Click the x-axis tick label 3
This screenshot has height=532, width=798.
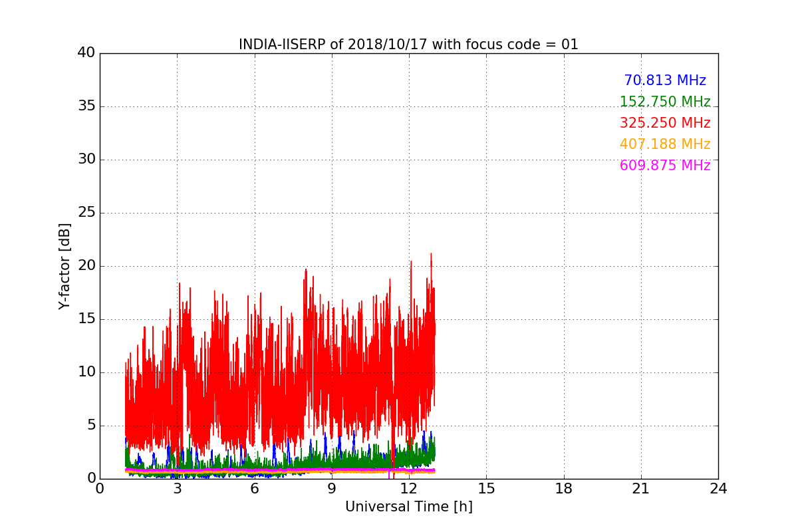177,488
